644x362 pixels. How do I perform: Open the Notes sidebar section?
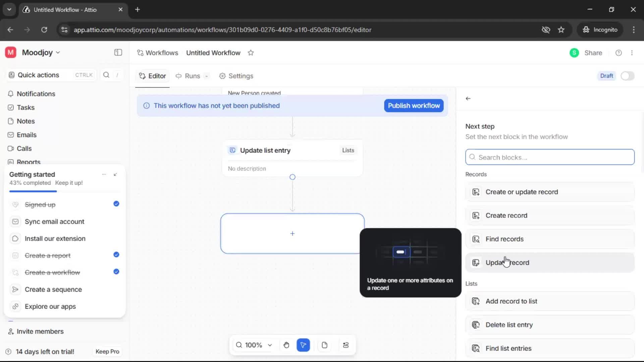(25, 121)
